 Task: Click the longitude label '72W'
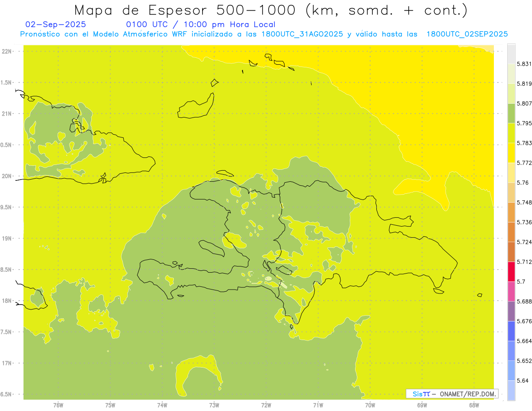266,405
